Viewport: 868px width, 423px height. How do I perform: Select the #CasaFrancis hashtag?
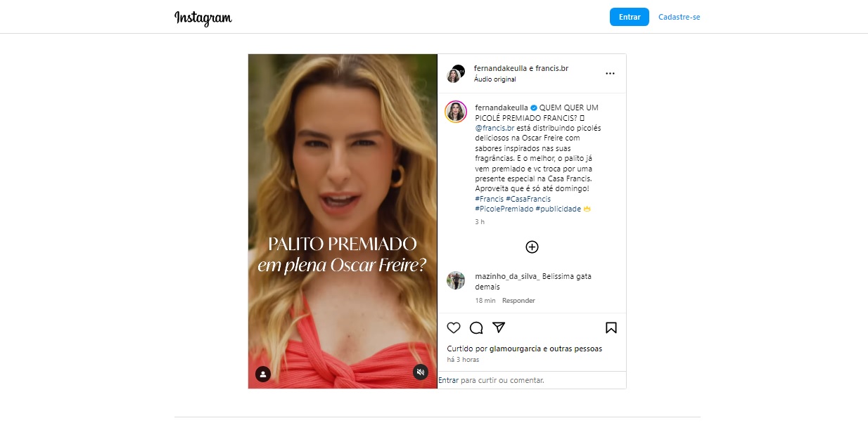click(528, 199)
